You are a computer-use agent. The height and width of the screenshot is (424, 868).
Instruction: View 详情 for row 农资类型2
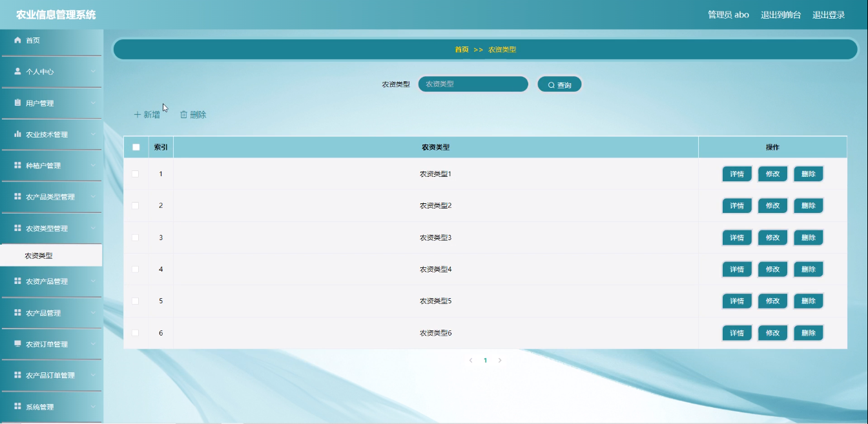737,206
